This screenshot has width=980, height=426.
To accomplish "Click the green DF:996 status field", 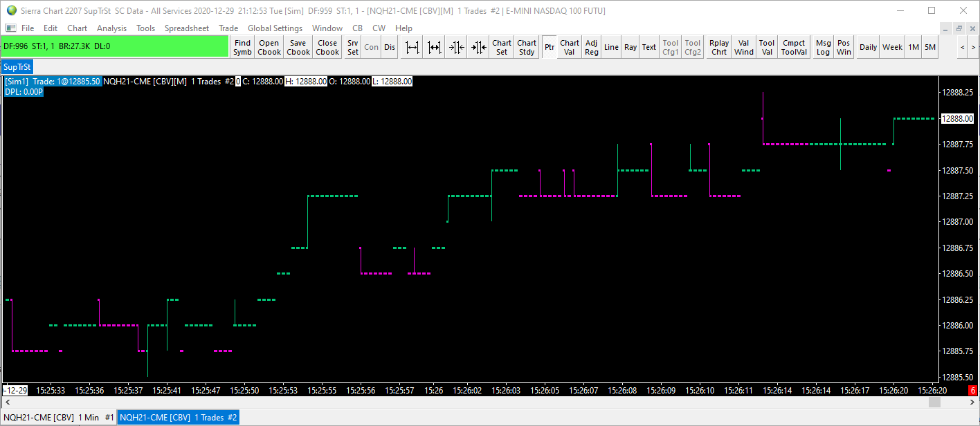I will point(116,46).
